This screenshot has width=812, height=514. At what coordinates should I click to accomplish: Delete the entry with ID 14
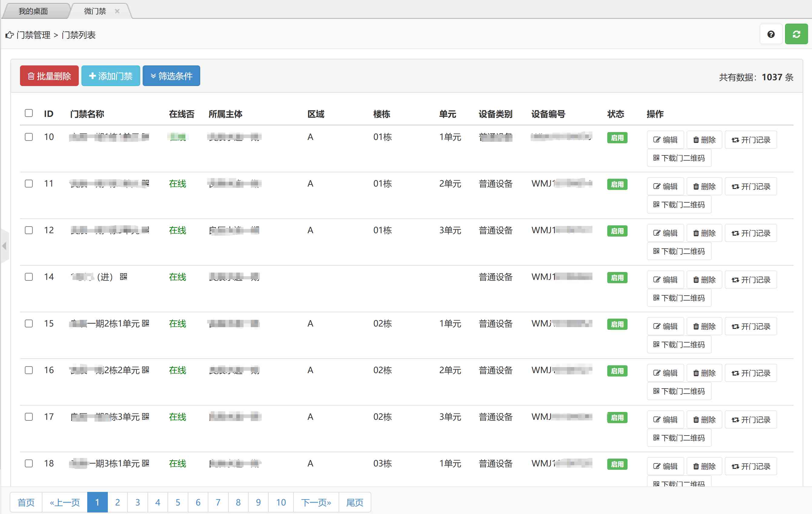(x=704, y=280)
